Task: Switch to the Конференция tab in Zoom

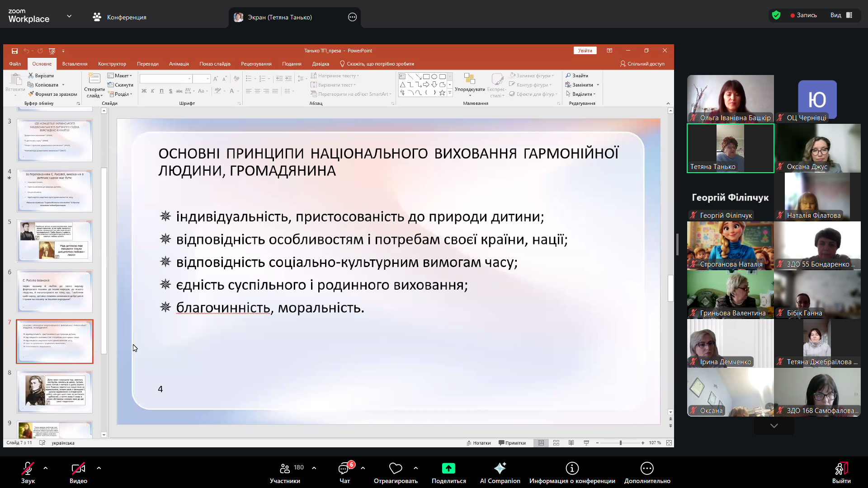Action: pyautogui.click(x=120, y=17)
